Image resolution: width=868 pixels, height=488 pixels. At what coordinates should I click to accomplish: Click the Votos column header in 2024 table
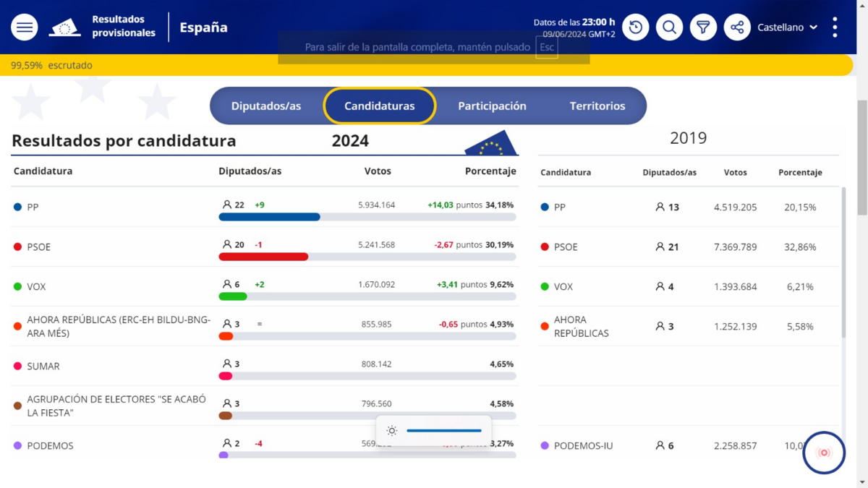(x=378, y=171)
